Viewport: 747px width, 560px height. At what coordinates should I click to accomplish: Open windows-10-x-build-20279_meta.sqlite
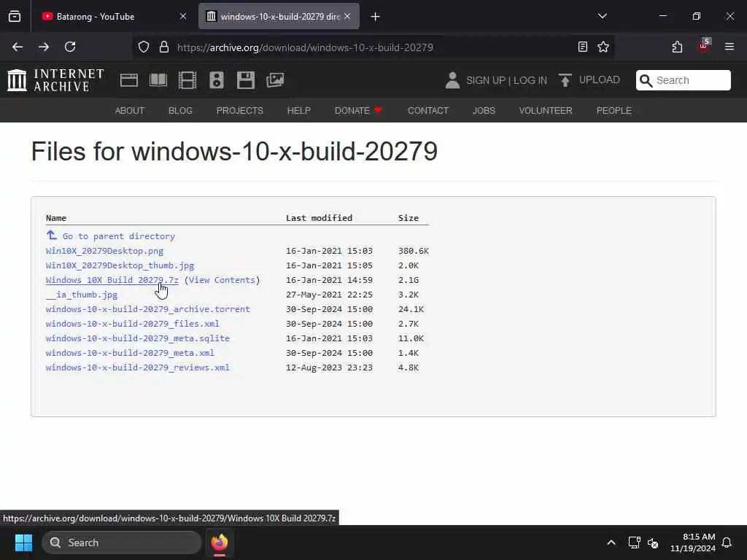[x=138, y=338]
